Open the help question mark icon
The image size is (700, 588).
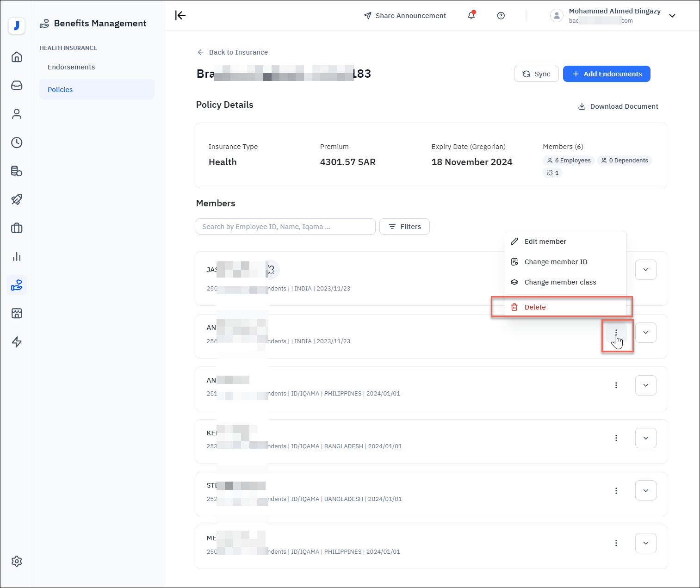[501, 16]
